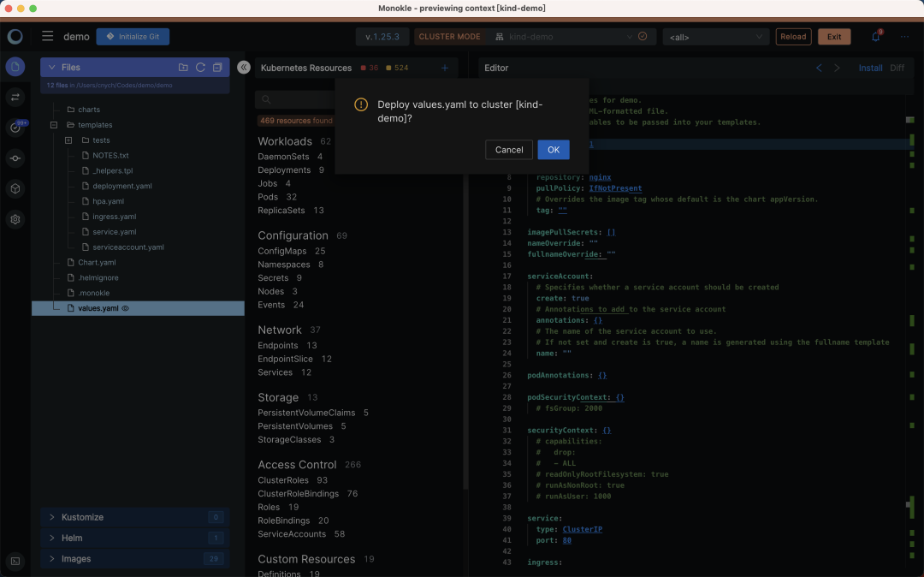The image size is (924, 577).
Task: Expand the tests folder in the file tree
Action: [x=68, y=140]
